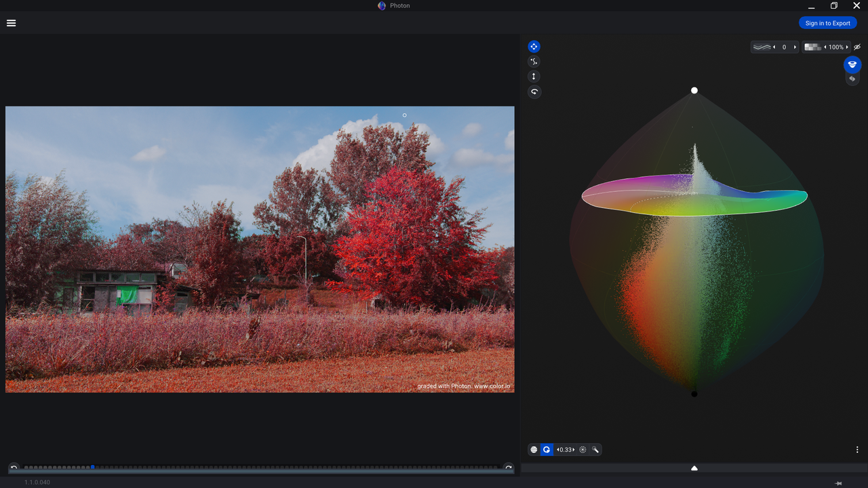Open the hamburger main menu
Screen dimensions: 868x488
click(11, 23)
